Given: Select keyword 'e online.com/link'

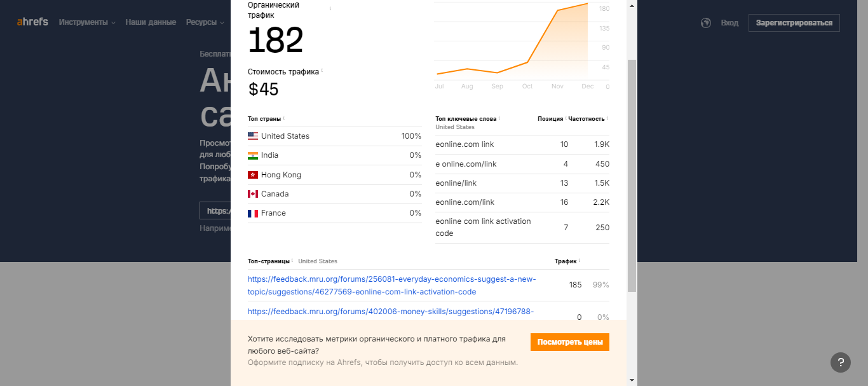Looking at the screenshot, I should click(x=466, y=164).
